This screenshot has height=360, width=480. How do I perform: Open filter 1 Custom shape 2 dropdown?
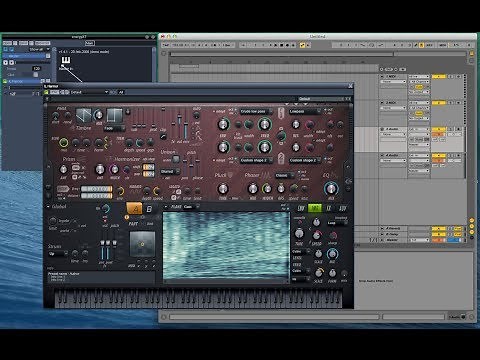tap(256, 160)
